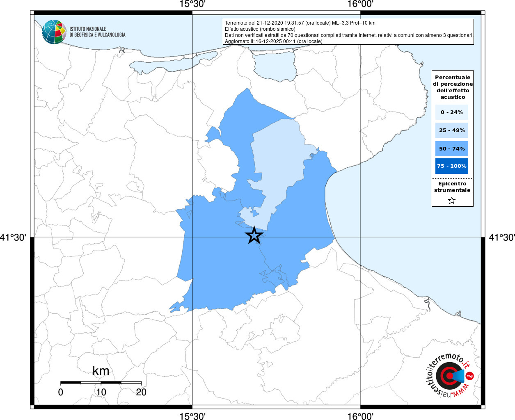Viewport: 515px width, 420px height.
Task: Click the star symbol in the legend
Action: click(452, 201)
